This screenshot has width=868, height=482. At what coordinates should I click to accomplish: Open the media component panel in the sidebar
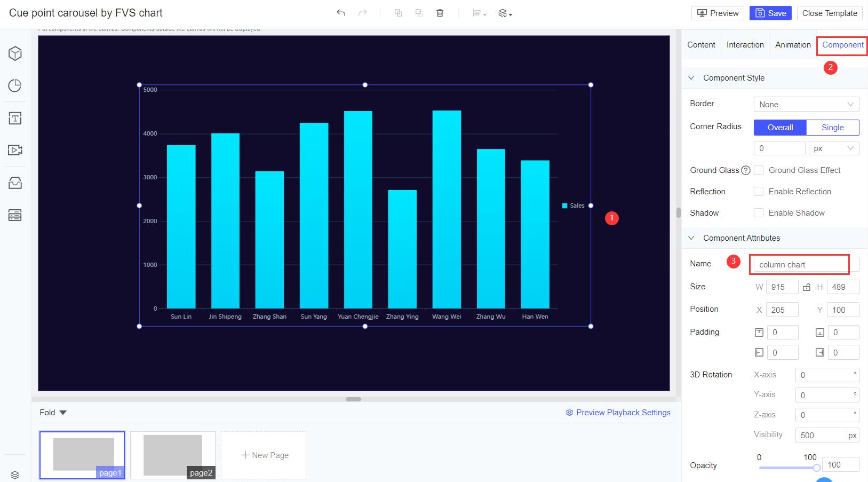[x=14, y=150]
